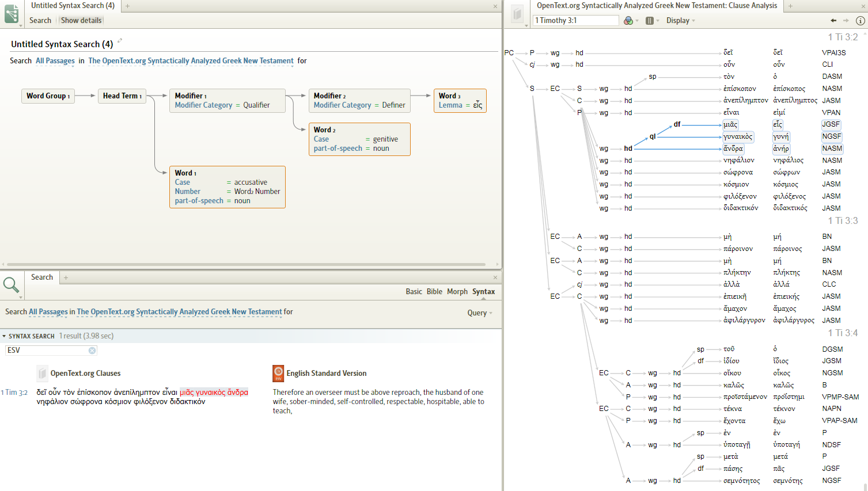
Task: Select the Head Term 1 node
Action: (x=122, y=96)
